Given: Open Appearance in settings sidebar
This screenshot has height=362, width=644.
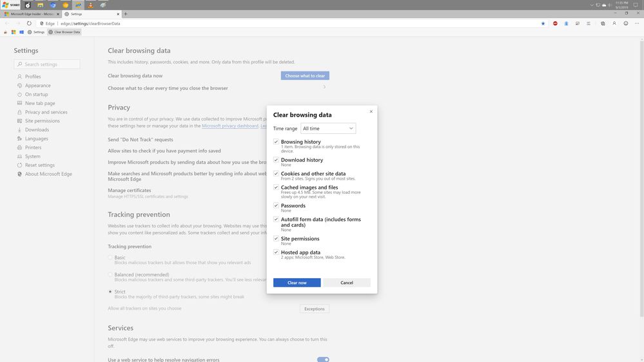Looking at the screenshot, I should (38, 86).
